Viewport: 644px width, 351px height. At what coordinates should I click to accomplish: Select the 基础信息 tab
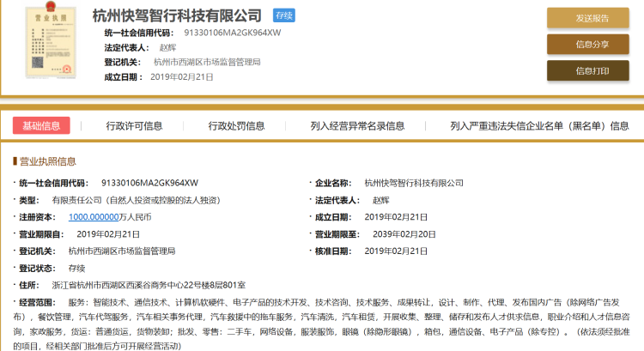pyautogui.click(x=41, y=125)
